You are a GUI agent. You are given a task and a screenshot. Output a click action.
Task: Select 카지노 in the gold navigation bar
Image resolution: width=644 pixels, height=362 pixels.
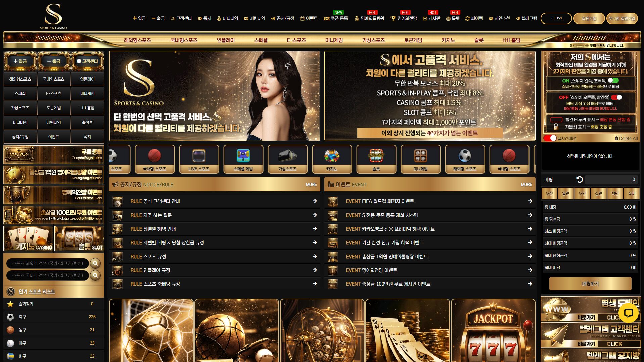(x=448, y=40)
